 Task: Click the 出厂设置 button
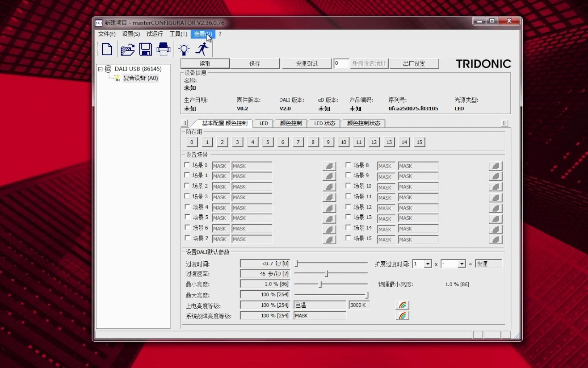pyautogui.click(x=414, y=64)
